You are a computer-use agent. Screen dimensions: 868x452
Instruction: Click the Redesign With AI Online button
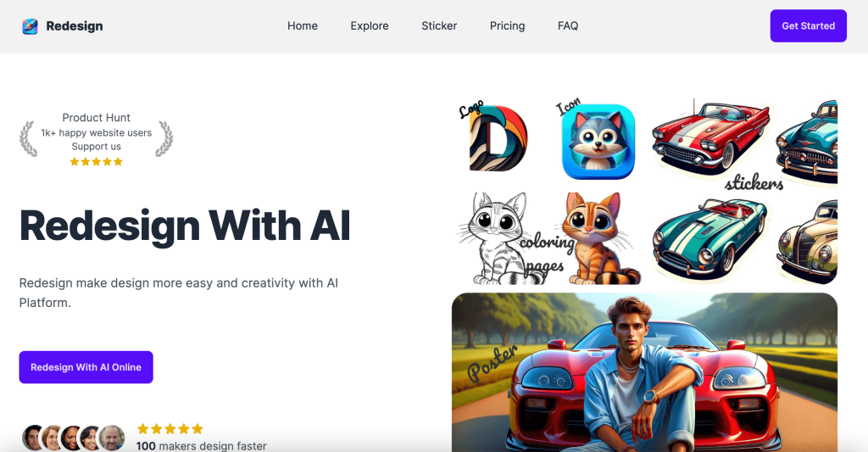[86, 367]
